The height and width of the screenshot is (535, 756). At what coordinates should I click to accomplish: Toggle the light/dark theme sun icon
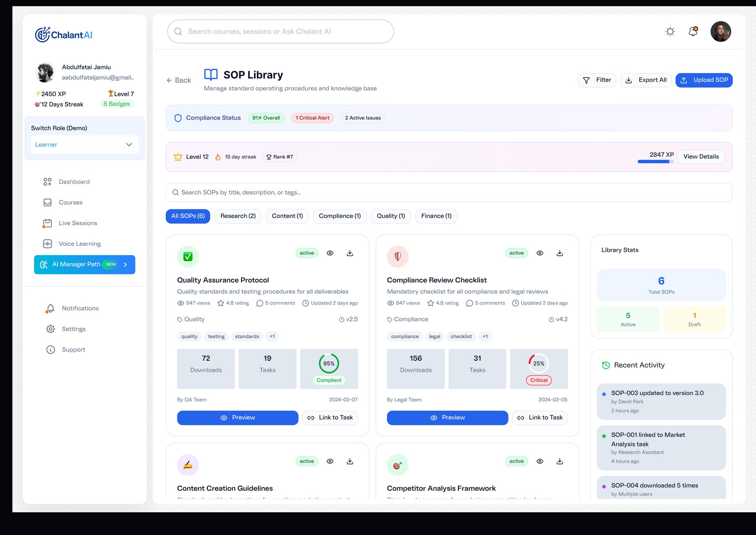coord(670,32)
